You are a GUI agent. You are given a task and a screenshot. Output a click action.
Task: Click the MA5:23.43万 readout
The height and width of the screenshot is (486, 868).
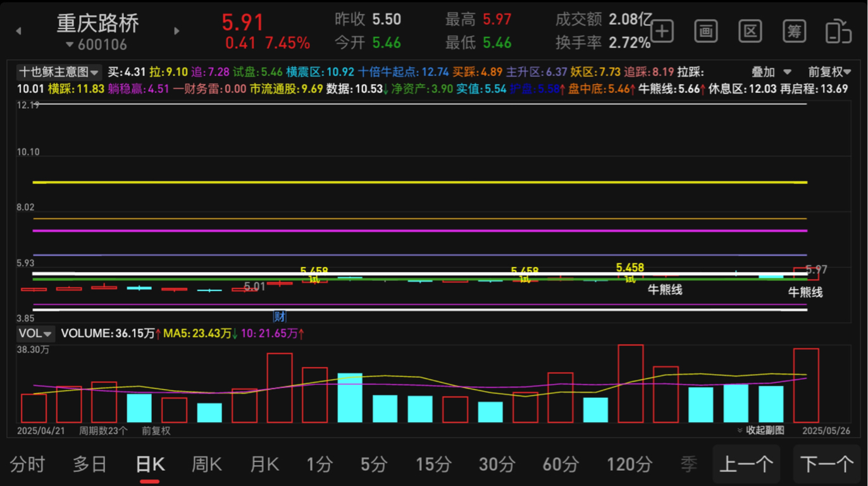[197, 333]
